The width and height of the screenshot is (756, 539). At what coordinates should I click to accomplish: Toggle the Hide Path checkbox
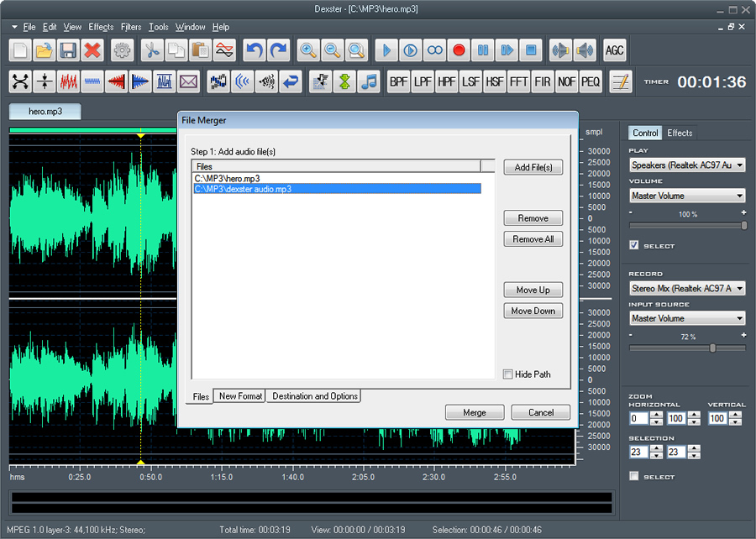pyautogui.click(x=508, y=374)
